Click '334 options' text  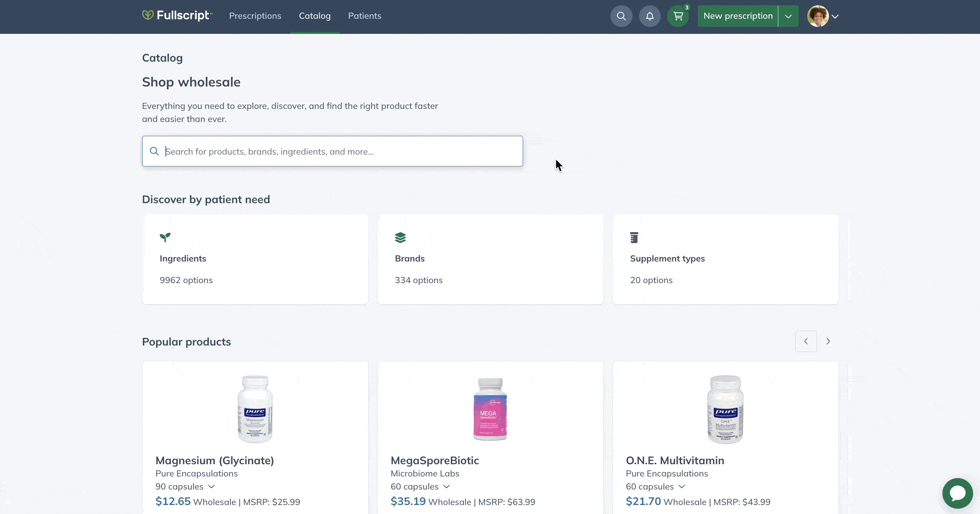419,280
